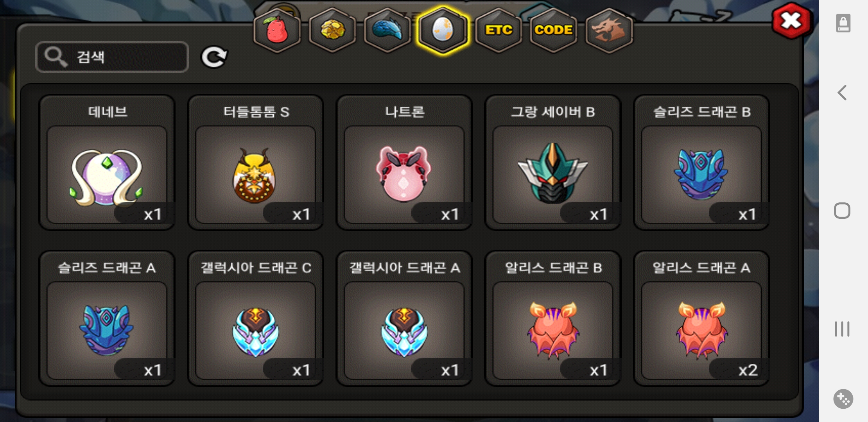
Task: Focus the 검색 search input field
Action: [x=112, y=57]
